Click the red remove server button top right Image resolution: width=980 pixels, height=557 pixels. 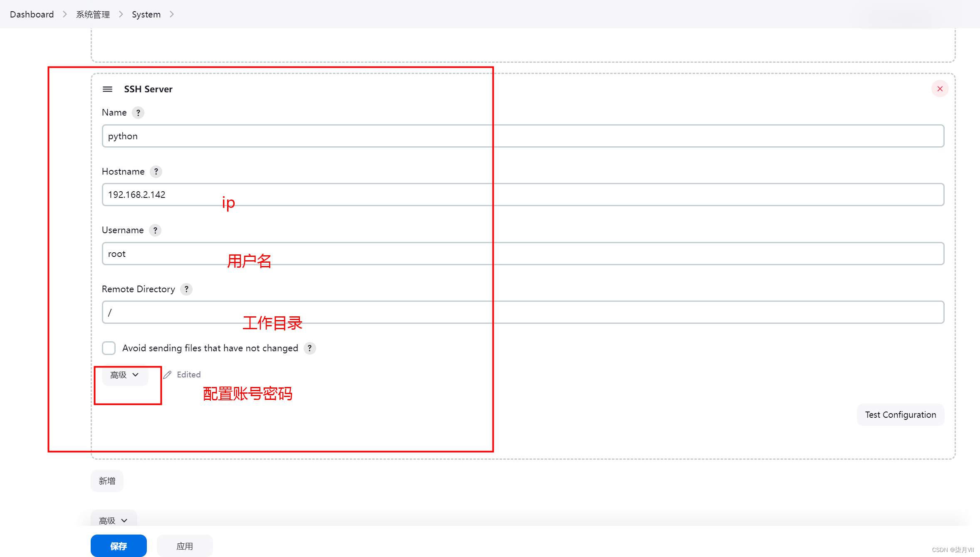point(940,89)
